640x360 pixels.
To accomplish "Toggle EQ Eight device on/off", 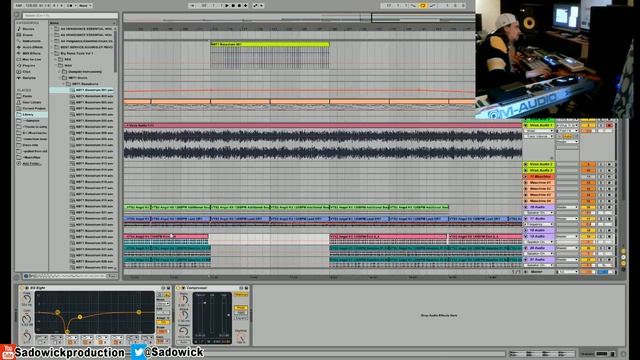I will click(x=21, y=288).
